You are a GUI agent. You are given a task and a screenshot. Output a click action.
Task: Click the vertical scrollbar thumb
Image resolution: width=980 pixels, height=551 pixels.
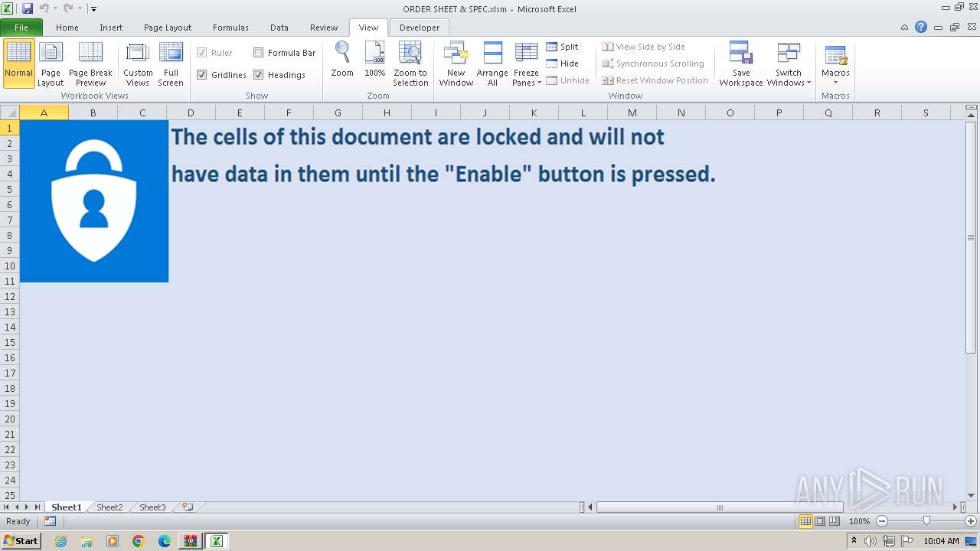pyautogui.click(x=971, y=237)
